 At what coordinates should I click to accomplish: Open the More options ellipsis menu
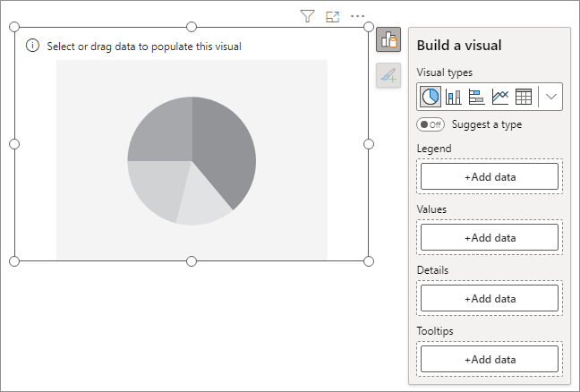(358, 16)
